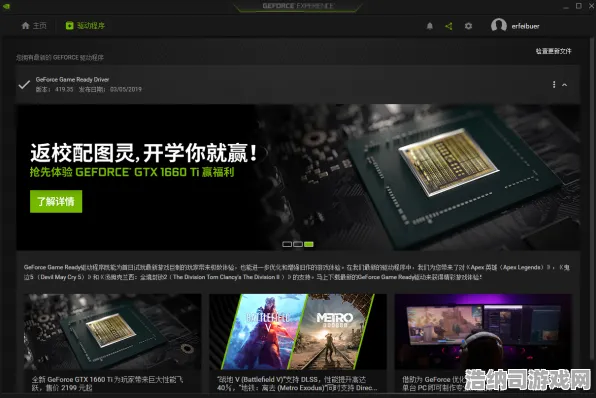The height and width of the screenshot is (398, 596).
Task: Select the third green carousel indicator
Action: pyautogui.click(x=309, y=244)
